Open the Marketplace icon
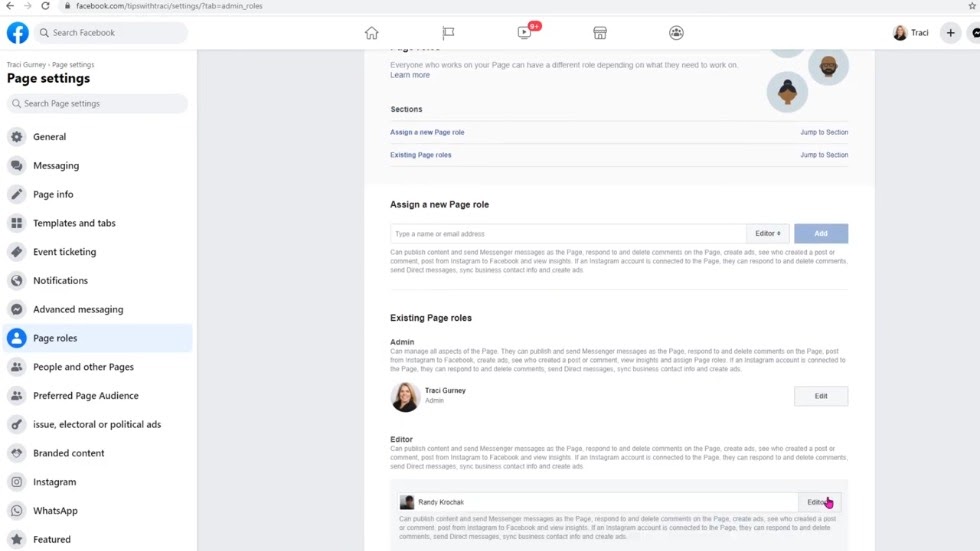The height and width of the screenshot is (551, 980). point(600,32)
